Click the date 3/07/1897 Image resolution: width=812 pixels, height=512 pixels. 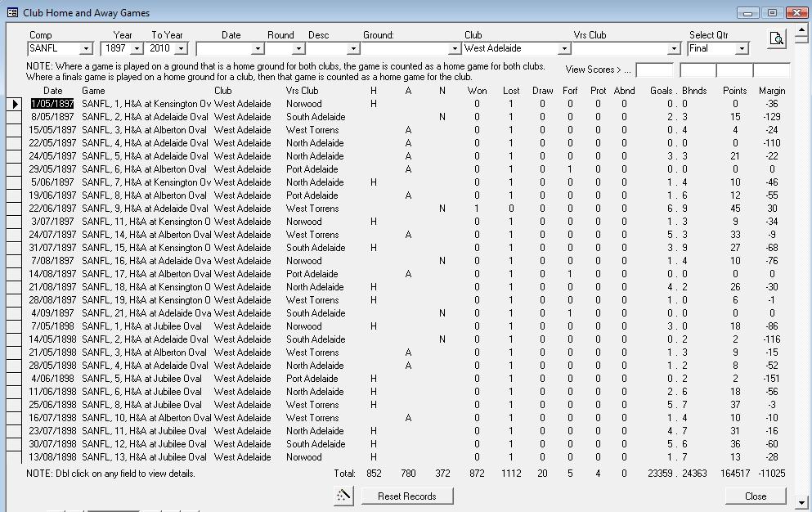click(x=52, y=222)
